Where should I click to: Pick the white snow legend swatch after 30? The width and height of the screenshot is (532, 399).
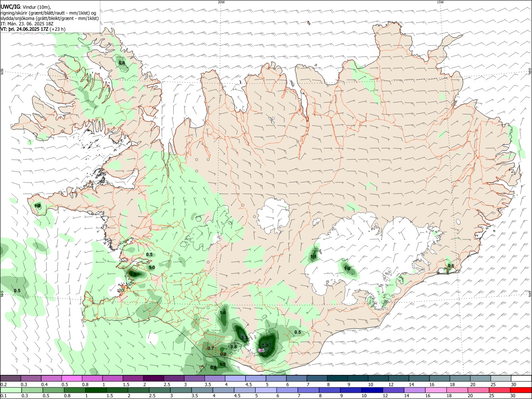[x=521, y=379]
